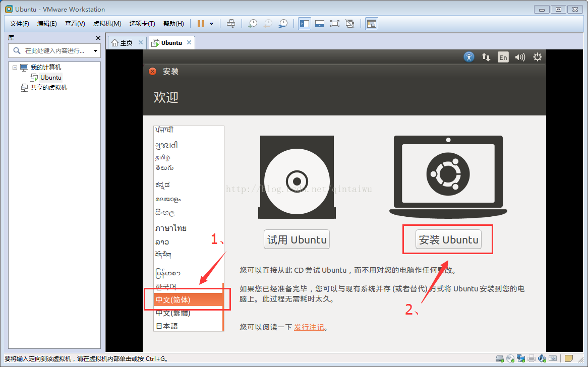Screen dimensions: 588x367
Task: Click the sound card status bar icon
Action: click(x=542, y=359)
